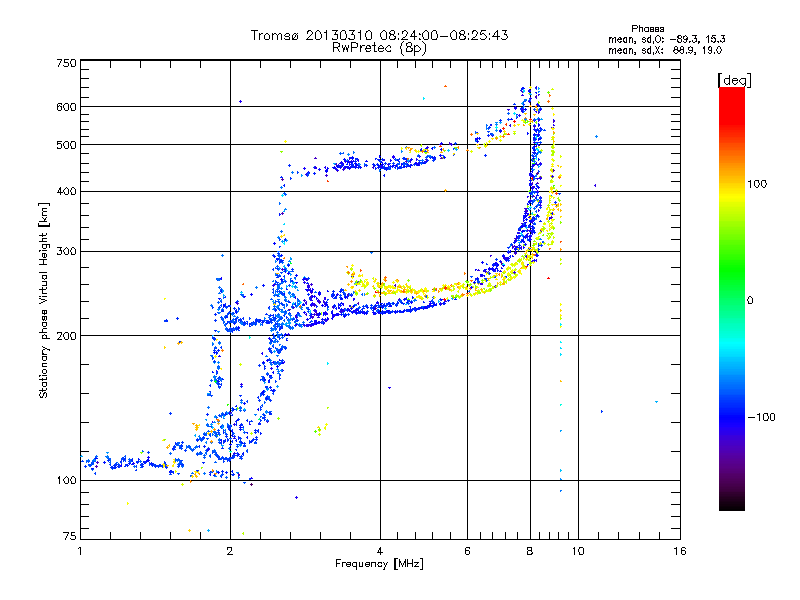Click the y-axis tick label '500'
The height and width of the screenshot is (600, 800).
pos(66,145)
